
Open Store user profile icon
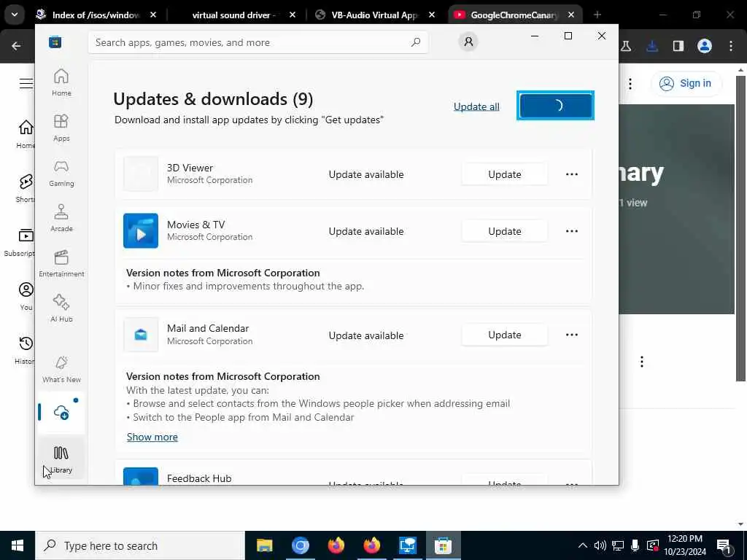pos(468,42)
